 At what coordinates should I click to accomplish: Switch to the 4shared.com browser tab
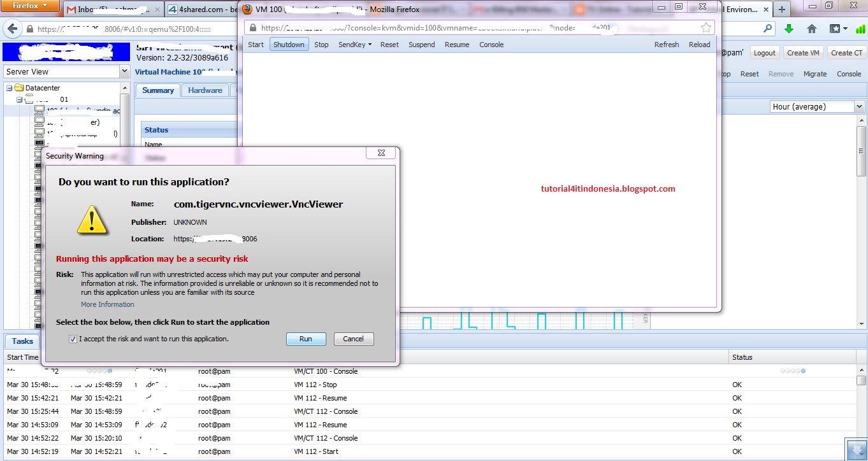pyautogui.click(x=201, y=10)
